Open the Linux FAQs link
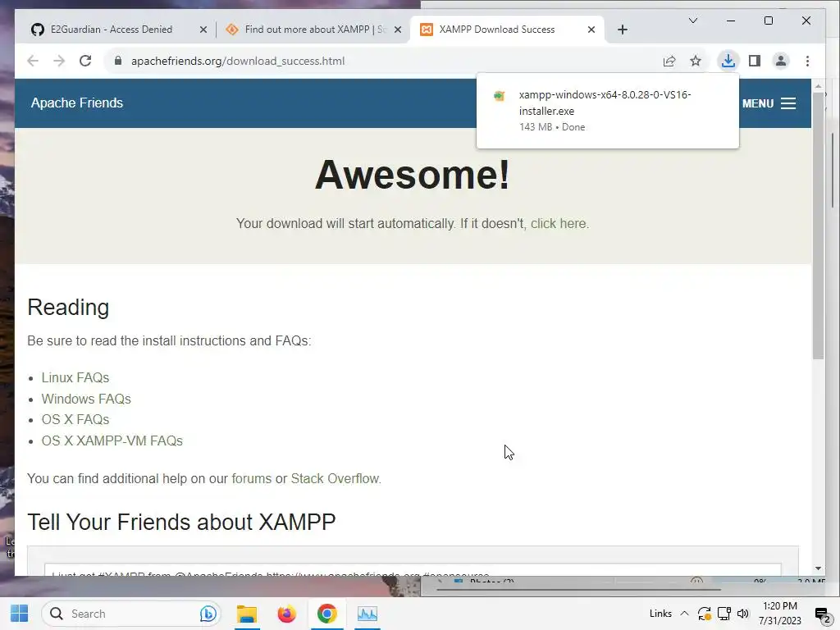Screen dimensions: 840x630 pyautogui.click(x=75, y=377)
